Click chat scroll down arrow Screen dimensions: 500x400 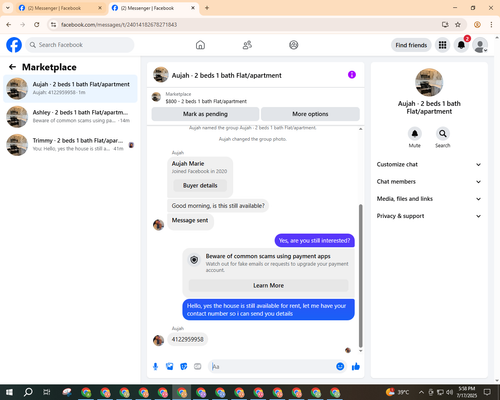click(x=360, y=351)
